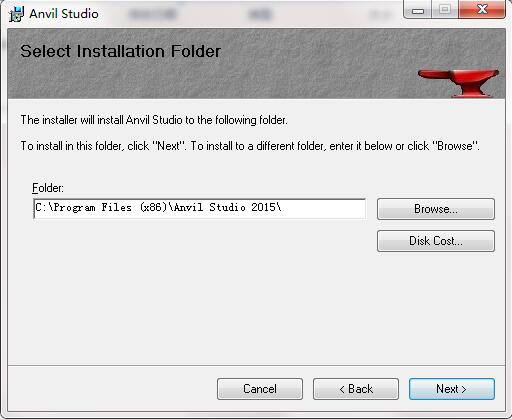Open the Browse folder dialog

436,209
